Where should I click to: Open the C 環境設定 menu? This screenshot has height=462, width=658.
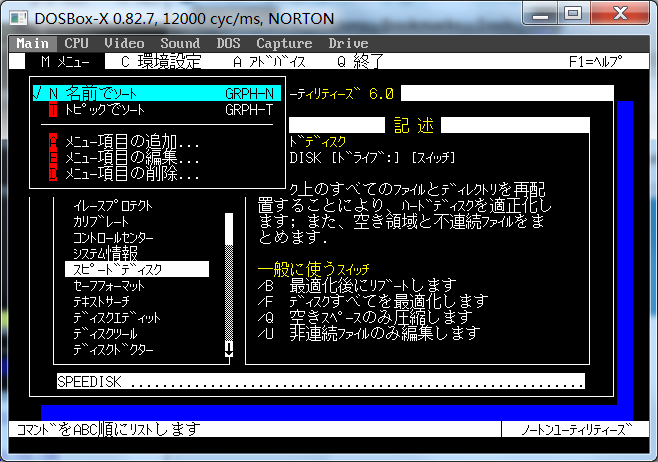pos(161,62)
